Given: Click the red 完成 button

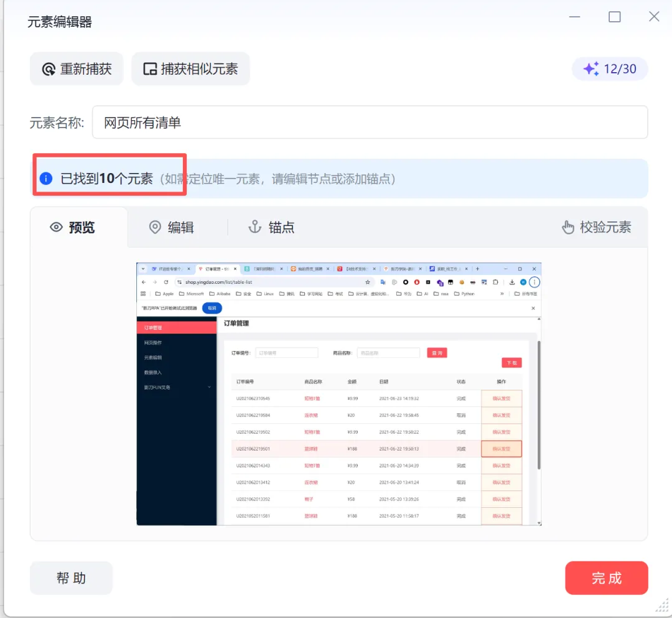Looking at the screenshot, I should (x=607, y=578).
